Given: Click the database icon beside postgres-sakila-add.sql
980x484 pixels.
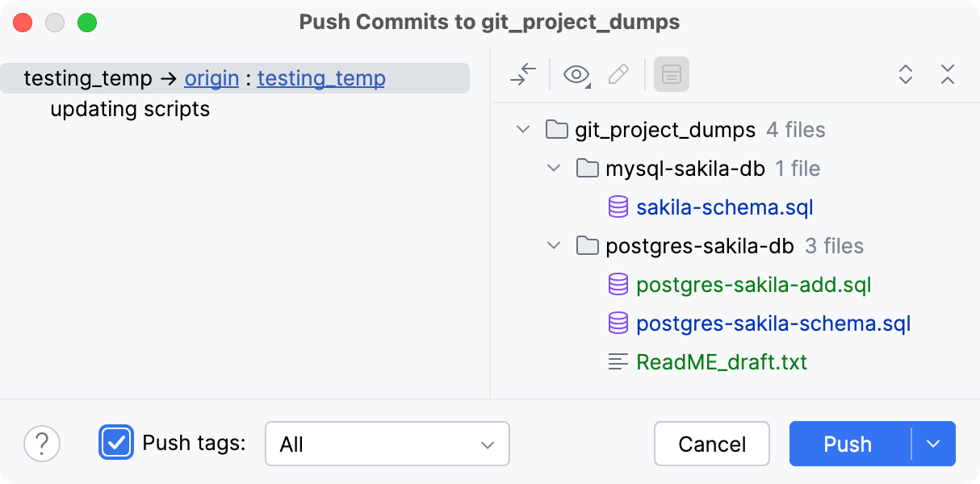Looking at the screenshot, I should (x=618, y=284).
